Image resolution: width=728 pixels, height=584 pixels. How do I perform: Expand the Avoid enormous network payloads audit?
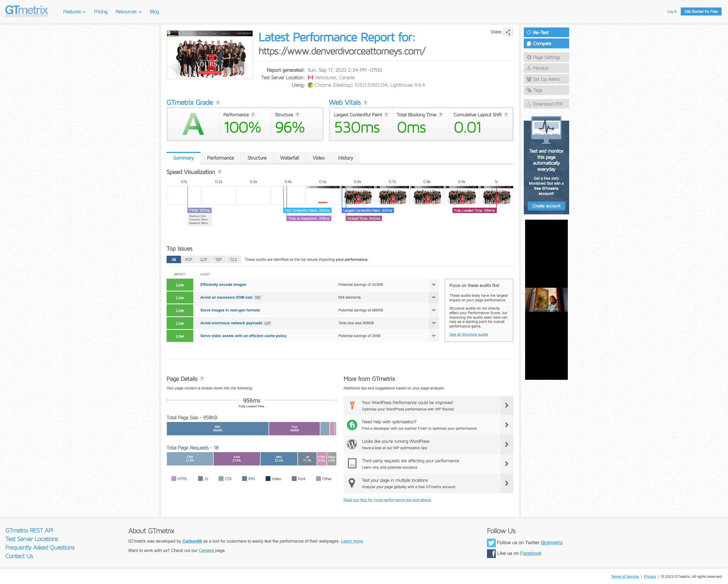(434, 323)
